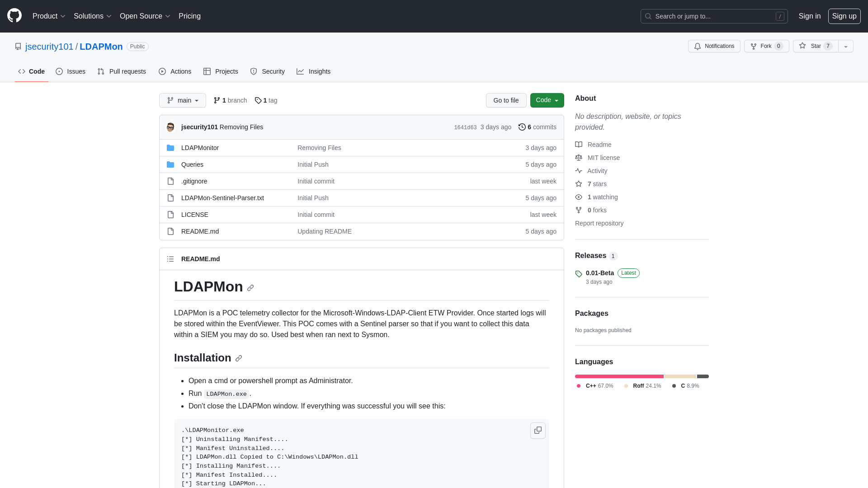Copy link anchor next to LDAPMon heading
868x488 pixels.
(x=250, y=288)
